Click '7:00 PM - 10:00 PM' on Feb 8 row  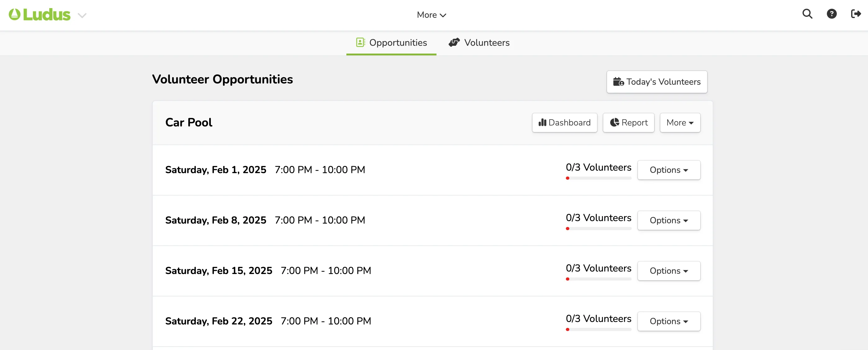pos(320,220)
